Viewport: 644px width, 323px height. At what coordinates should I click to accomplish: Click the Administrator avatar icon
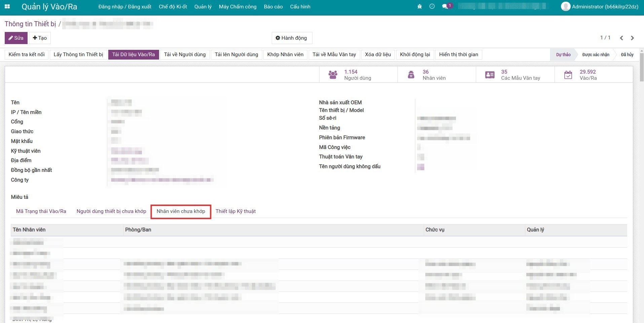point(566,6)
